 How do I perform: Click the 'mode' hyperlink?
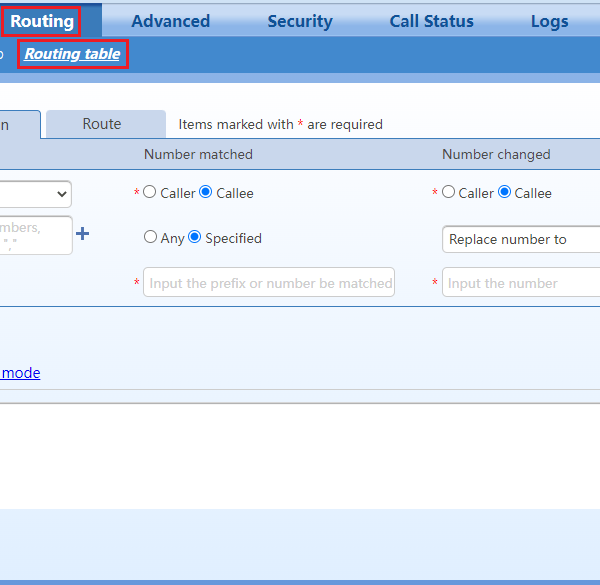click(x=20, y=373)
